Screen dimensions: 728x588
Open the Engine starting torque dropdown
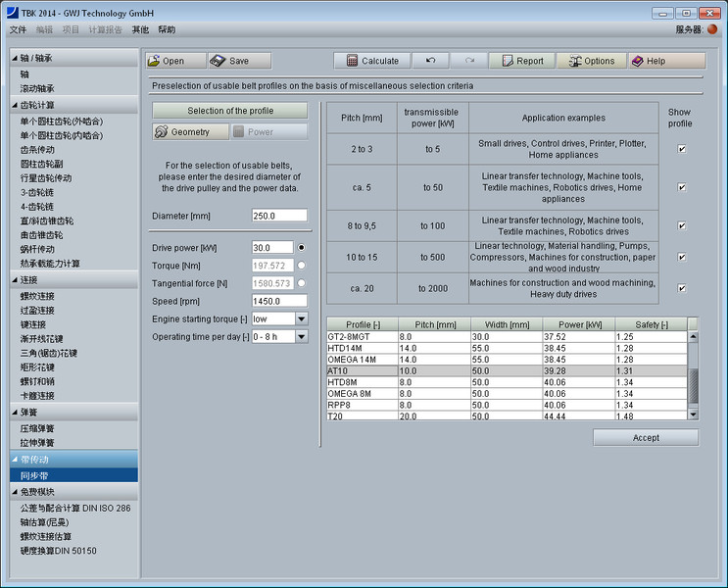pyautogui.click(x=301, y=318)
